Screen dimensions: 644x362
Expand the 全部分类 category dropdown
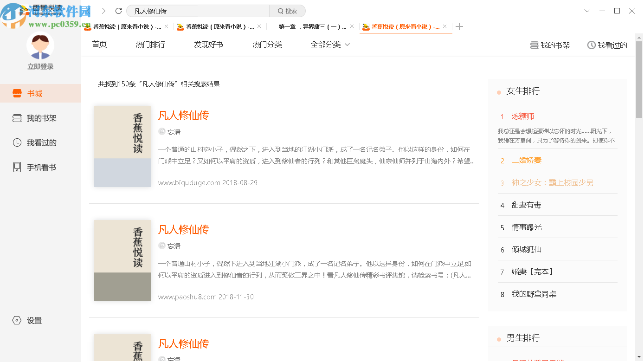coord(330,45)
